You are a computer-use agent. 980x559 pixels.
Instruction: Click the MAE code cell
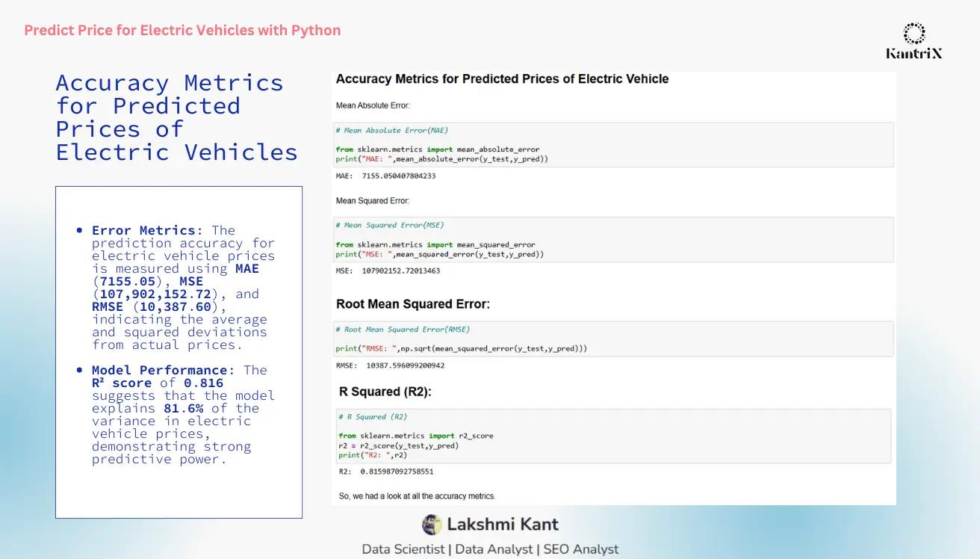612,145
